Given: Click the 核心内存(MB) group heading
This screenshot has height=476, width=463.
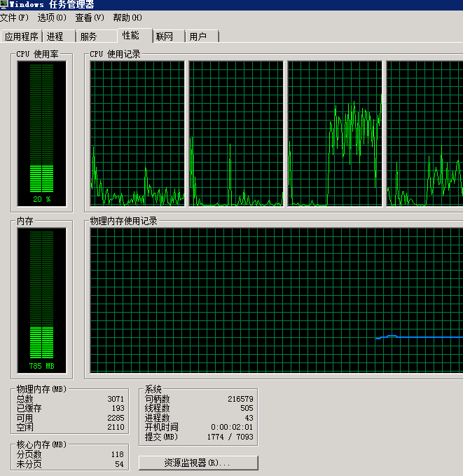Looking at the screenshot, I should pos(41,444).
